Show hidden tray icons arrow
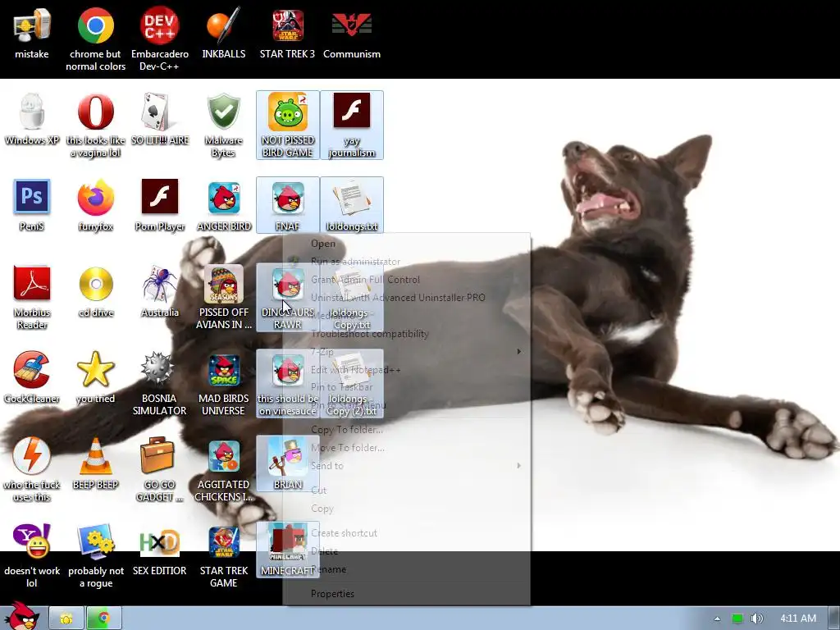Viewport: 840px width, 630px height. click(x=717, y=619)
